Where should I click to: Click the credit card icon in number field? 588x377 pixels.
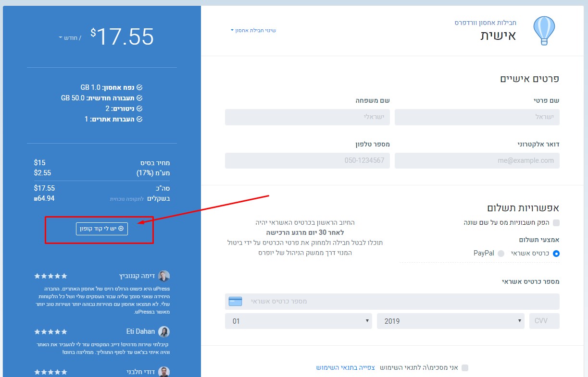pos(235,302)
